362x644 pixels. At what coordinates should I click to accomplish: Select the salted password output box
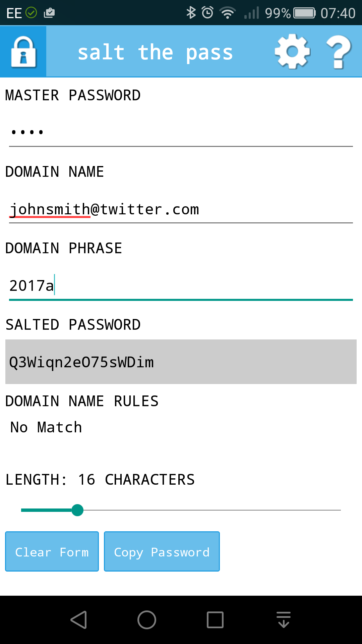(x=181, y=362)
